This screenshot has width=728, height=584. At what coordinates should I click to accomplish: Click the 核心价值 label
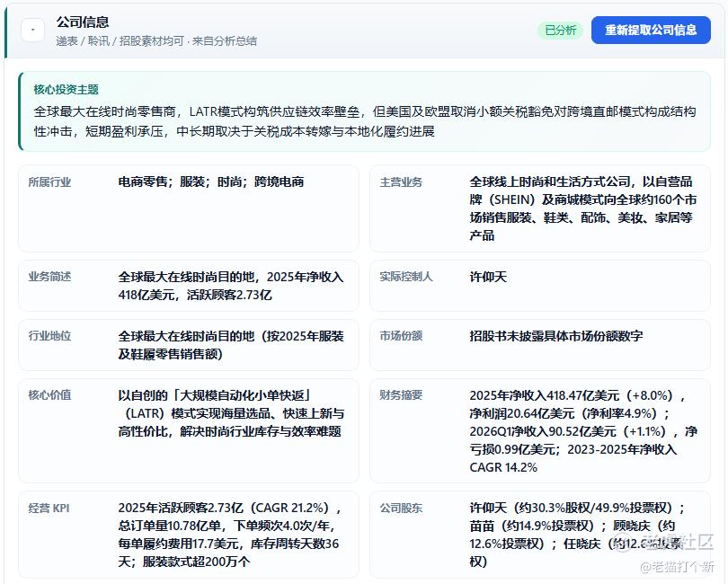pos(49,395)
